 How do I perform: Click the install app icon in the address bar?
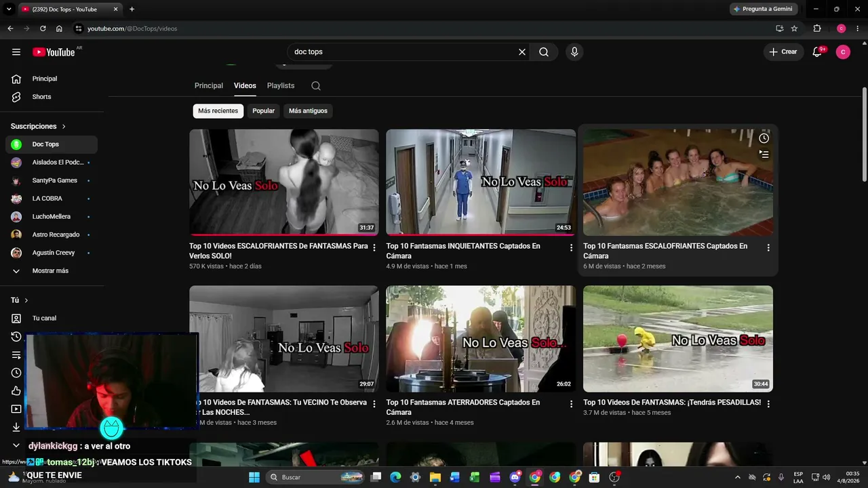click(x=780, y=28)
